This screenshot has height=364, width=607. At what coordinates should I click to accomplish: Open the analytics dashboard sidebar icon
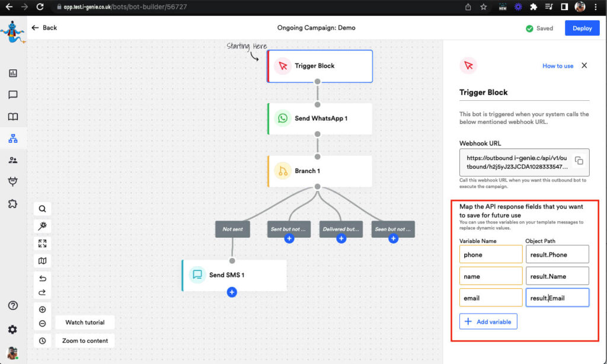point(13,74)
